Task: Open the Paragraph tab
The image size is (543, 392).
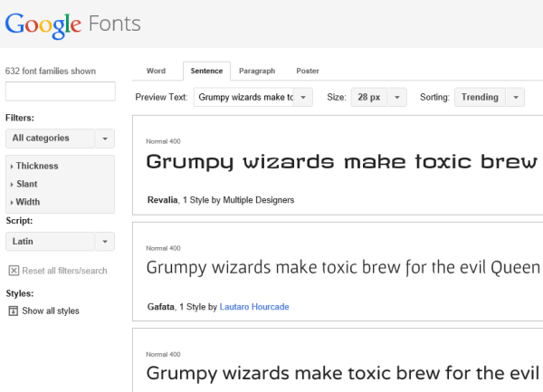Action: pos(257,71)
